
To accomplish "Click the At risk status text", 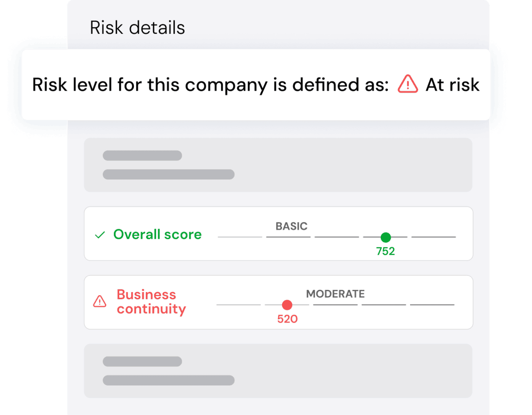I will click(x=452, y=84).
